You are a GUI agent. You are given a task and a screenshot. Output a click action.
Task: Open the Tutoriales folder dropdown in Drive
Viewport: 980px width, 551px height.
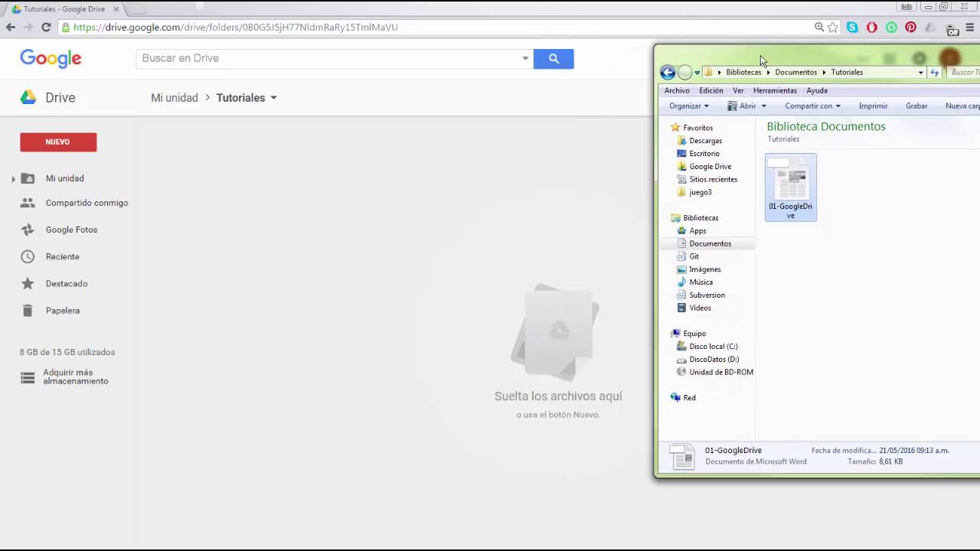point(273,98)
